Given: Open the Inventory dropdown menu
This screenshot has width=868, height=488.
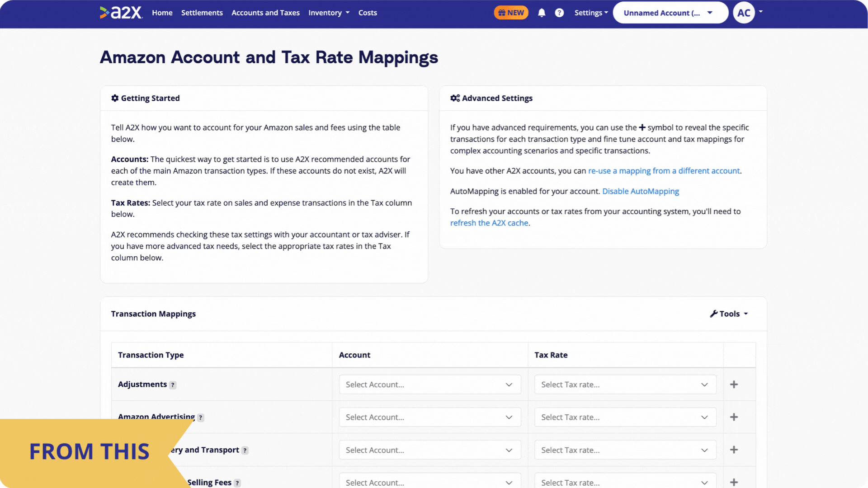Looking at the screenshot, I should [x=329, y=13].
